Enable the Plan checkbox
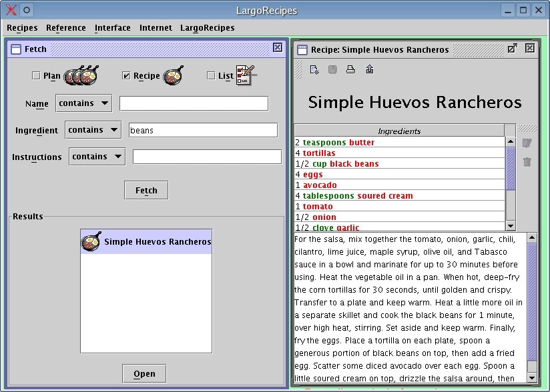 [x=36, y=76]
